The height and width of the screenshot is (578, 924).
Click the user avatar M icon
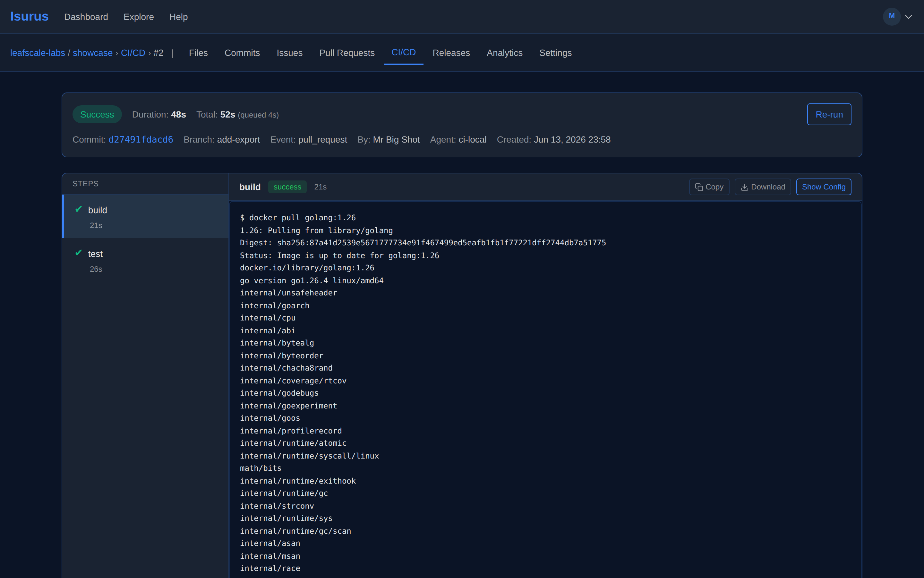coord(892,16)
